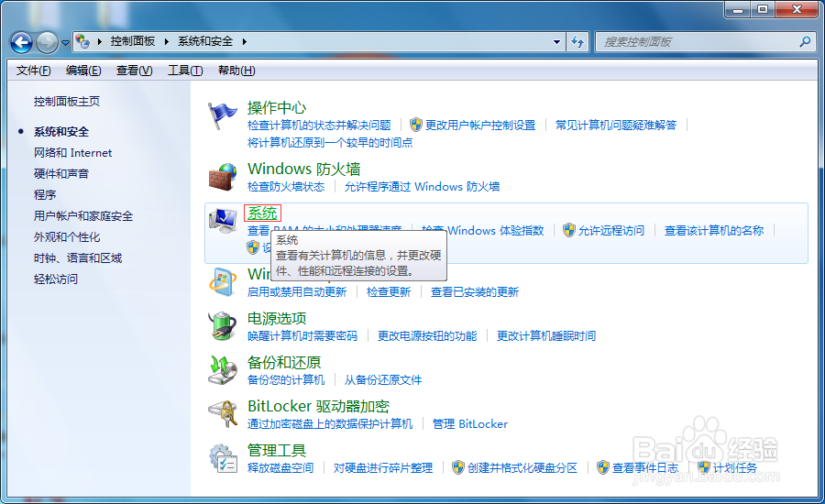Expand the address bar history dropdown
This screenshot has width=825, height=504.
tap(556, 41)
